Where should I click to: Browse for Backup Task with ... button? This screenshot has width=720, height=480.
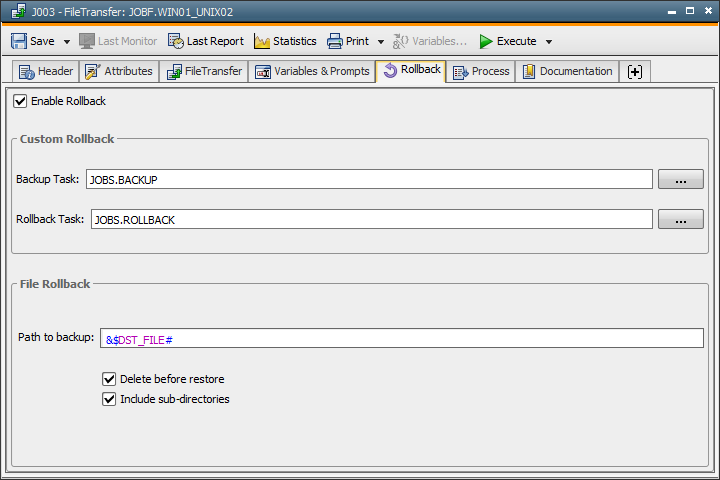click(x=681, y=179)
